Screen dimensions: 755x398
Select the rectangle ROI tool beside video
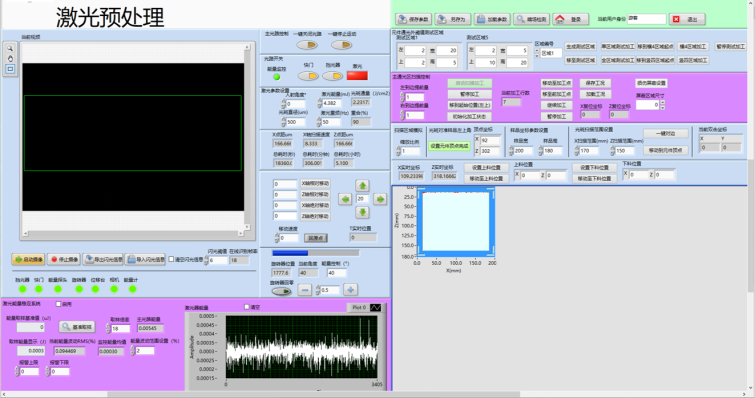10,69
